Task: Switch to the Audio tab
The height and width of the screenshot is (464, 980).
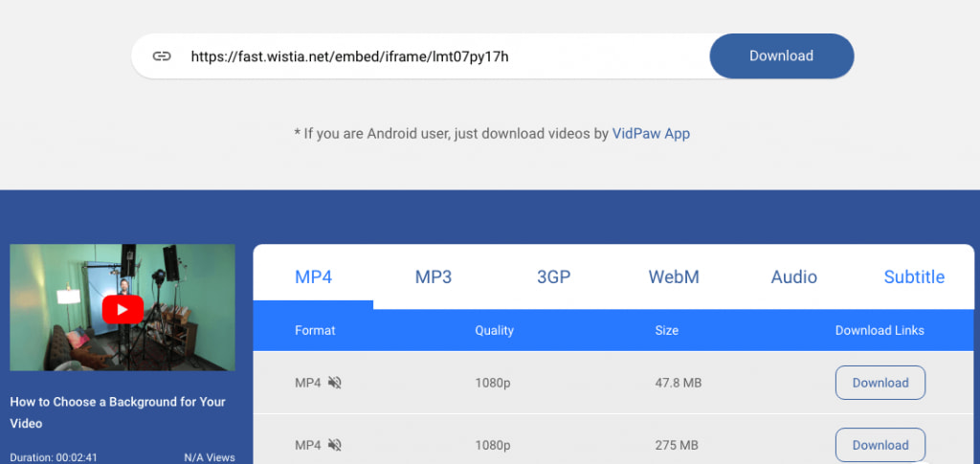Action: [x=793, y=276]
